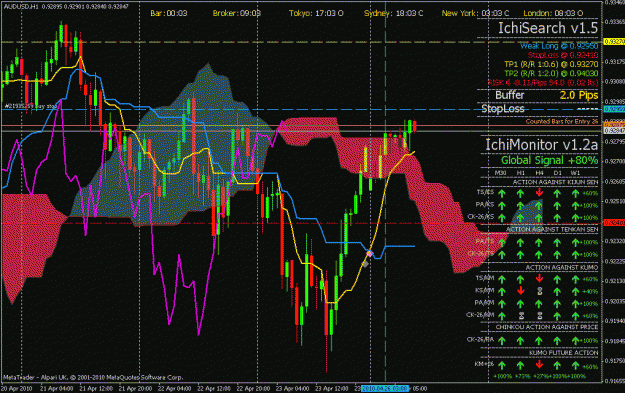
Task: Click the neutral sideways icon for CK-26/KM on H1
Action: point(521,316)
